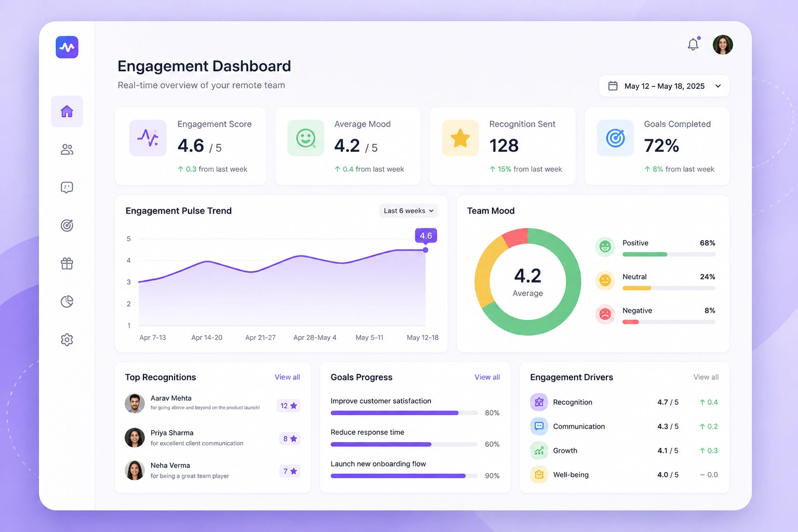Open the Last 6 weeks dropdown
798x532 pixels.
408,211
